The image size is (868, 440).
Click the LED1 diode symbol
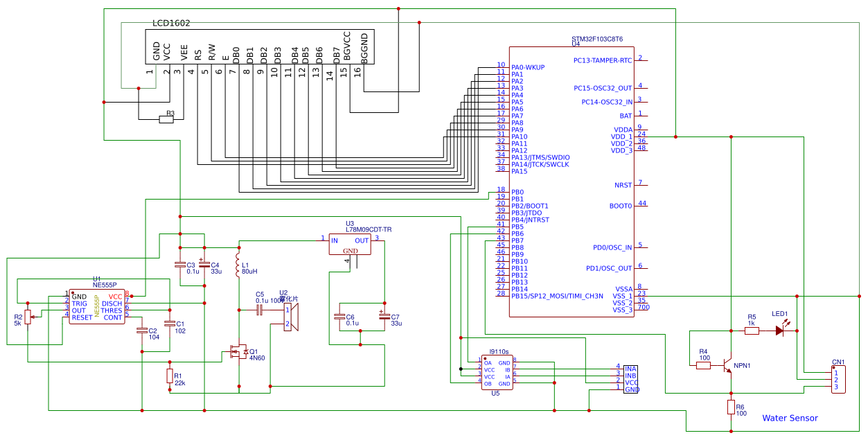781,331
